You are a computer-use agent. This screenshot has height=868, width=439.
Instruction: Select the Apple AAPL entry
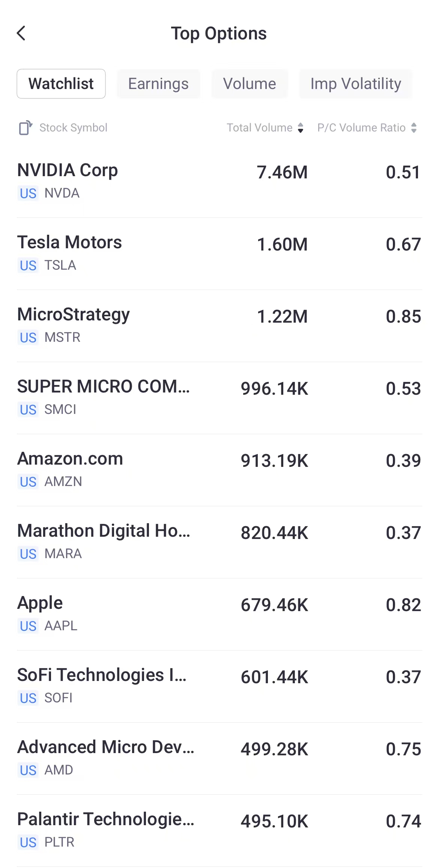219,614
